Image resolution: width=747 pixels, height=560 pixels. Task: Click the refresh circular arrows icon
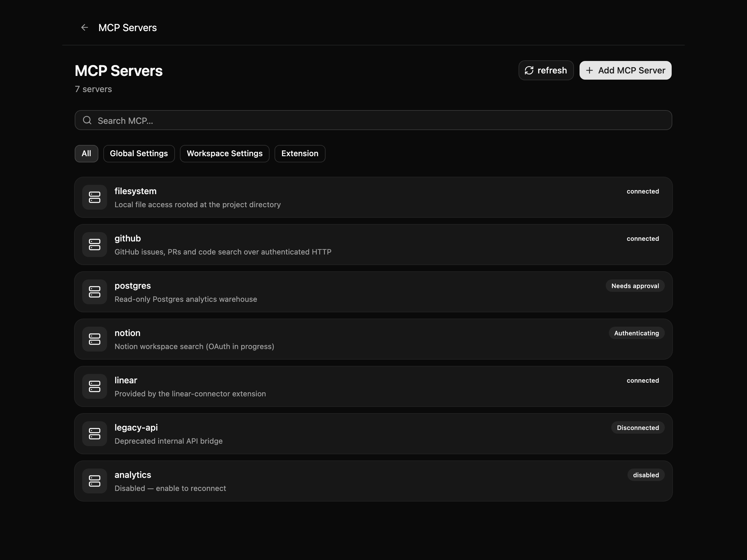(529, 70)
